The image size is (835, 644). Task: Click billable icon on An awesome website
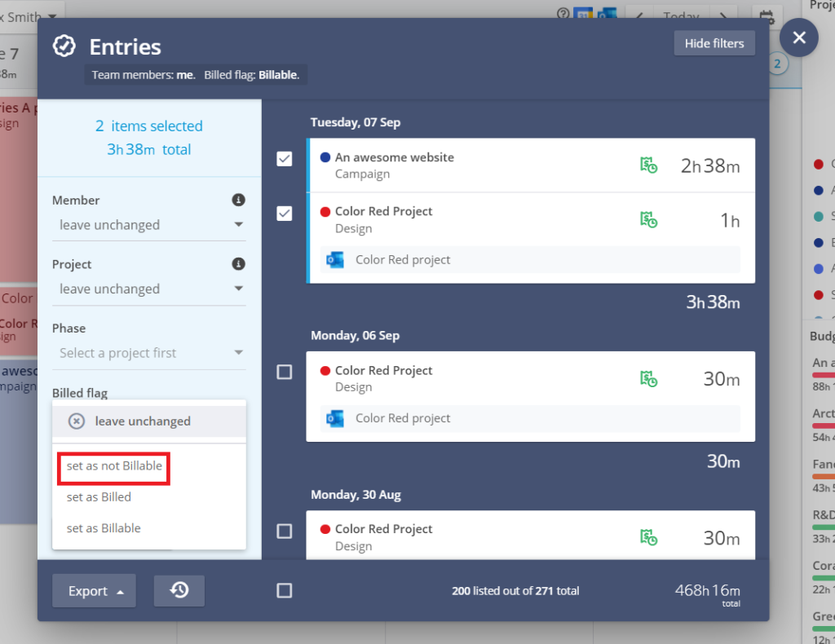tap(648, 165)
